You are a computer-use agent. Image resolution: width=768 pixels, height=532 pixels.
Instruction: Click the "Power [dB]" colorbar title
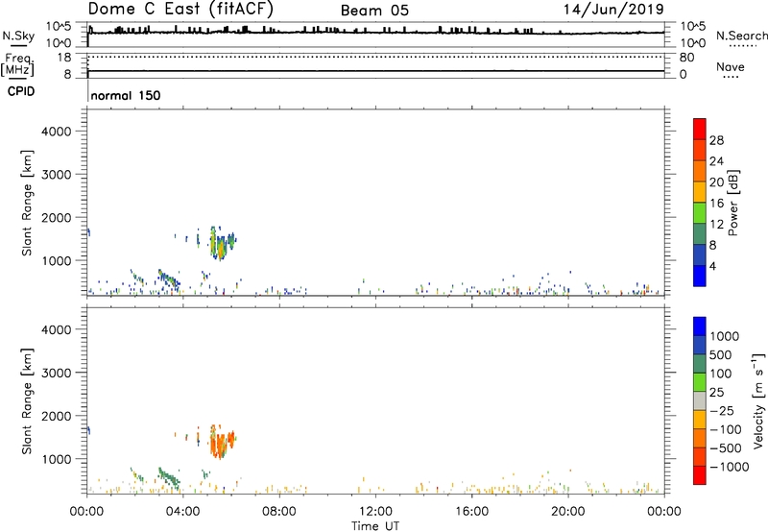(x=732, y=203)
